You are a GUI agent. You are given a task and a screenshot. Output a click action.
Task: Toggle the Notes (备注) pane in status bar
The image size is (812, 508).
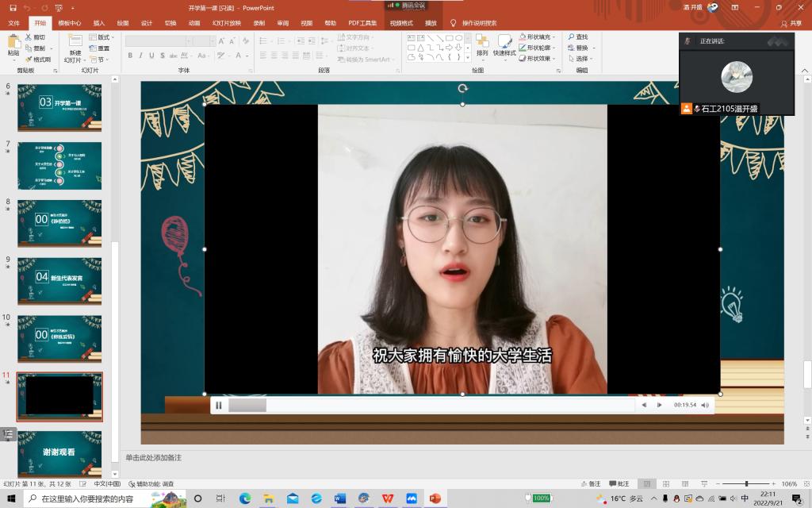pos(590,483)
